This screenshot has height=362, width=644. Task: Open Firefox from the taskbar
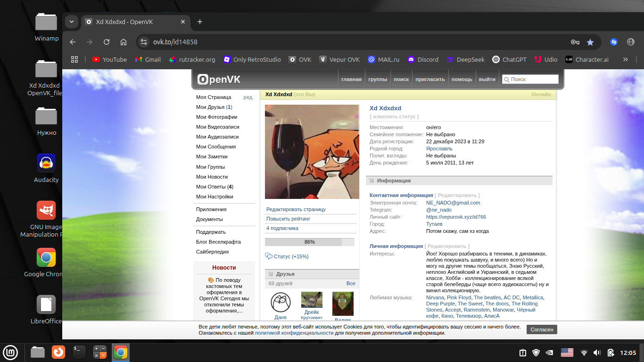pyautogui.click(x=58, y=352)
